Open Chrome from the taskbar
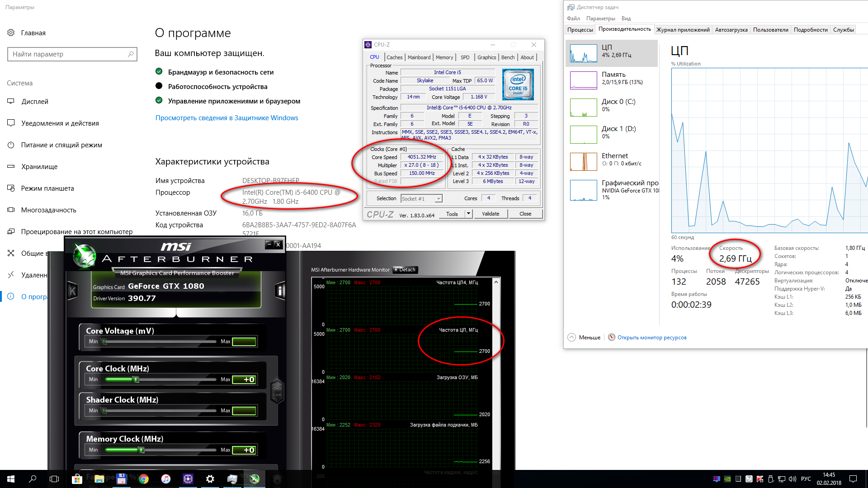The image size is (868, 488). (144, 479)
